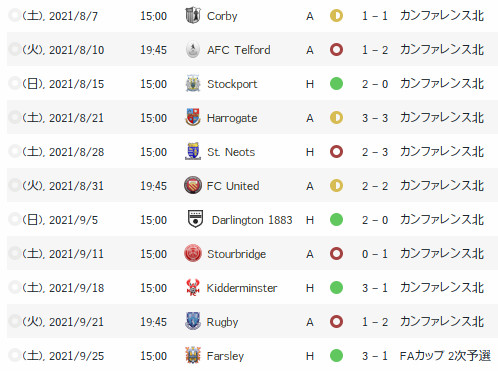Screen dimensions: 498x371
Task: Click the FC United round badge
Action: (x=193, y=185)
